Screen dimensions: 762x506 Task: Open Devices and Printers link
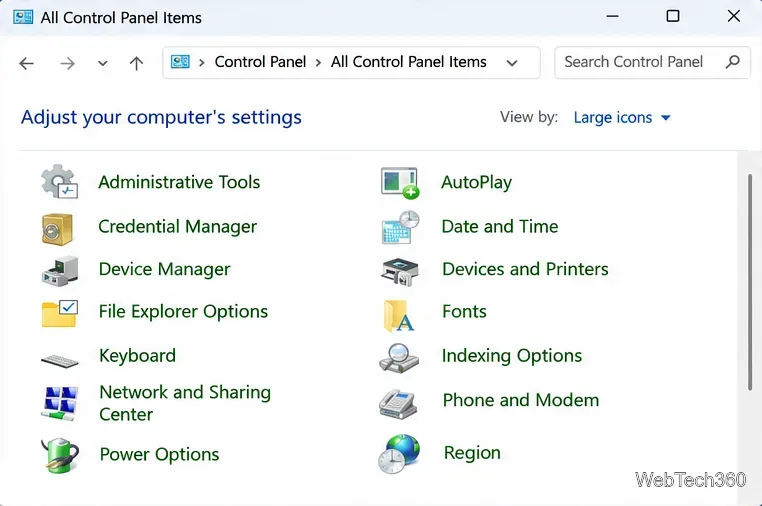[525, 269]
